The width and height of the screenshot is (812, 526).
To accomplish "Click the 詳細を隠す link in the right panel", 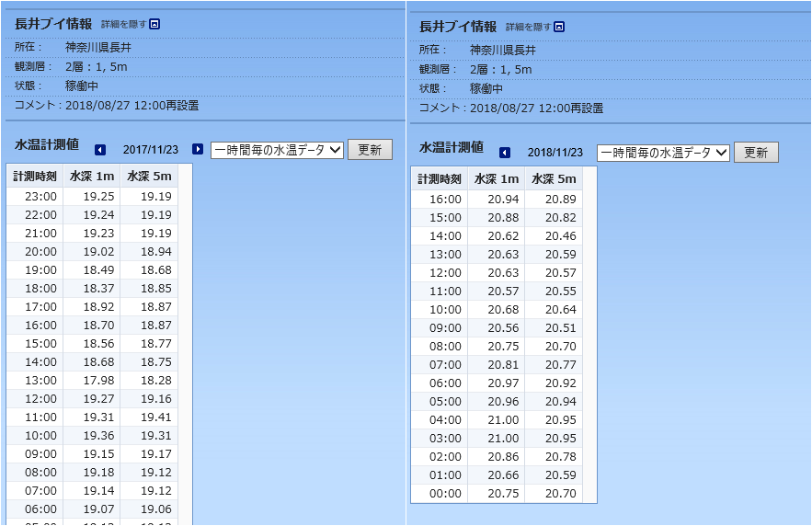I will (528, 27).
